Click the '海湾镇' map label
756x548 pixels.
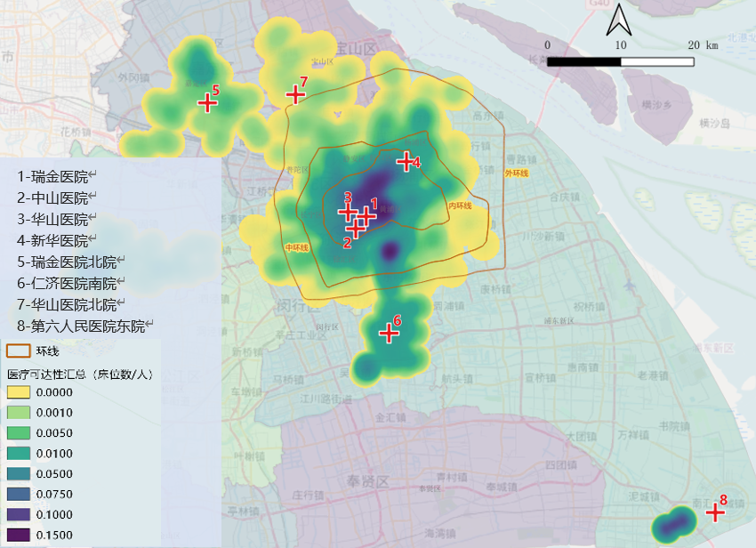440,534
